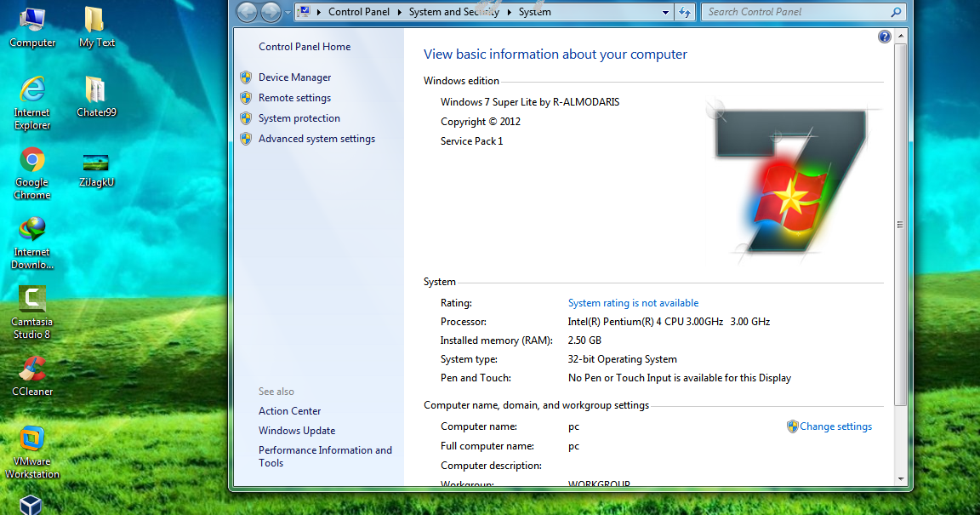980x515 pixels.
Task: Click the Forward navigation arrow button
Action: tap(271, 12)
